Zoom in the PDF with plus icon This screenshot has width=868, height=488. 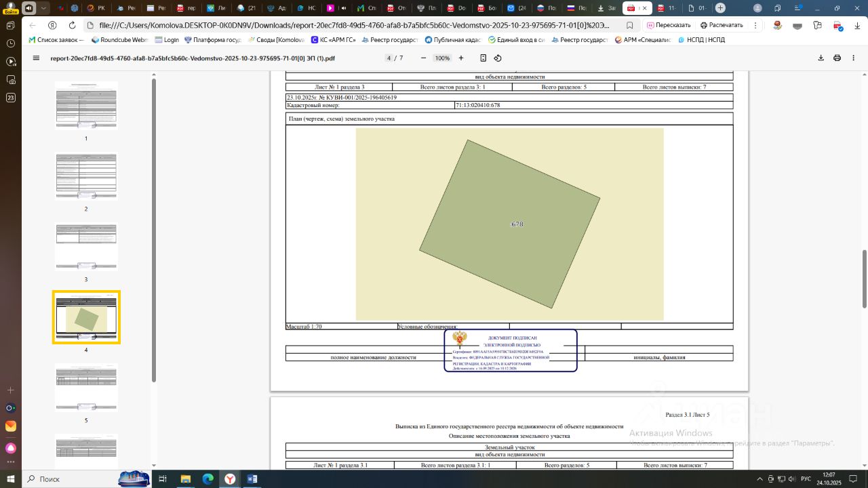(x=461, y=58)
